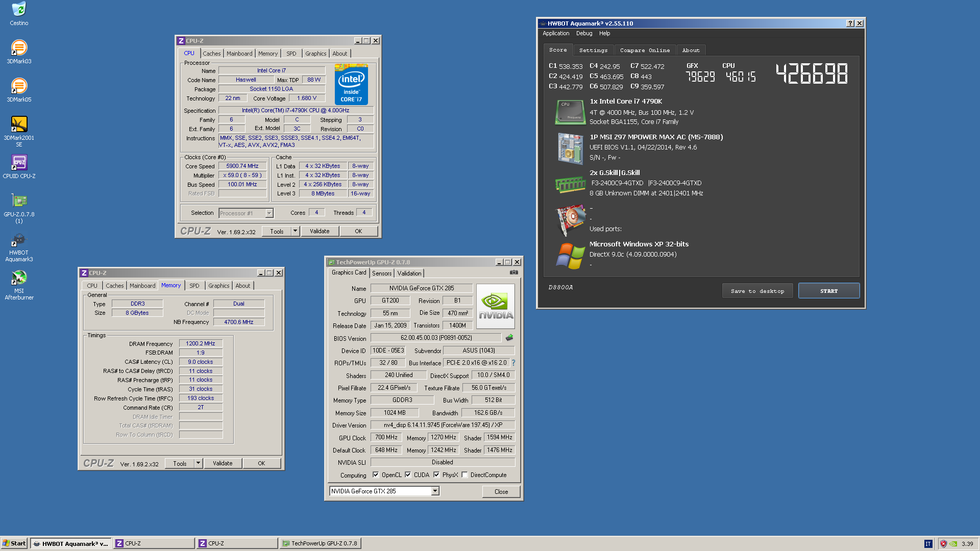
Task: Click the NVIDIA logo in GPU-Z
Action: (x=495, y=306)
